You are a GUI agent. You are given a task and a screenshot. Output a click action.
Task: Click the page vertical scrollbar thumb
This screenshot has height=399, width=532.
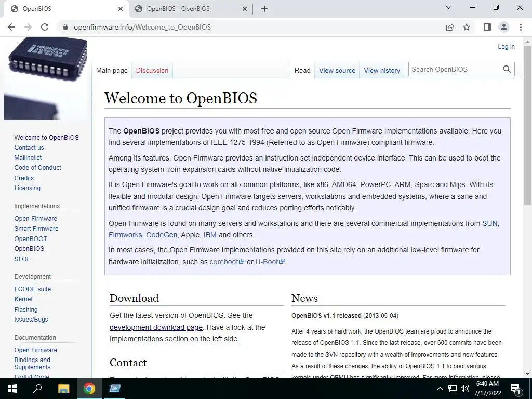(527, 125)
